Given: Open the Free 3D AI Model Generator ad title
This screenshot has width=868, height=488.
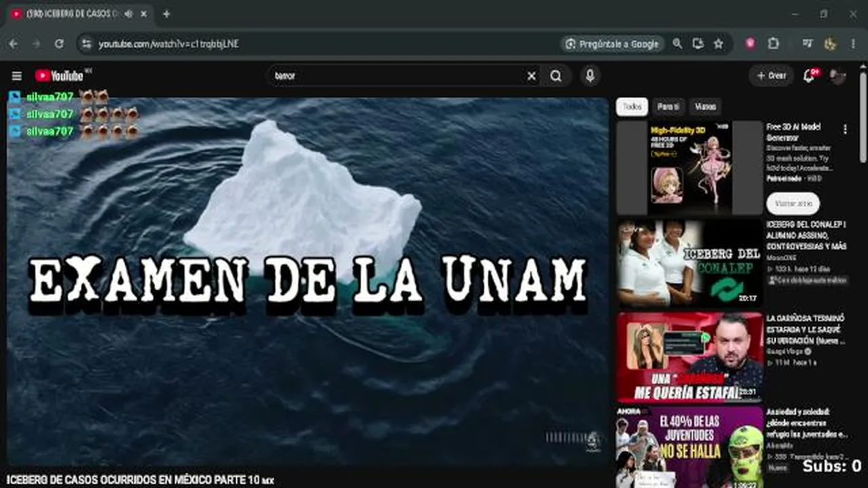Looking at the screenshot, I should pos(794,132).
